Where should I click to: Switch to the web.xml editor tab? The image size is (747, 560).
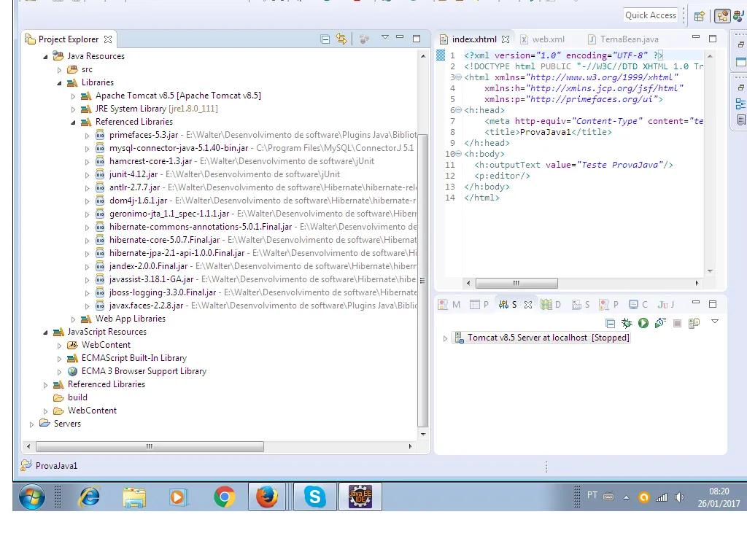[x=548, y=39]
